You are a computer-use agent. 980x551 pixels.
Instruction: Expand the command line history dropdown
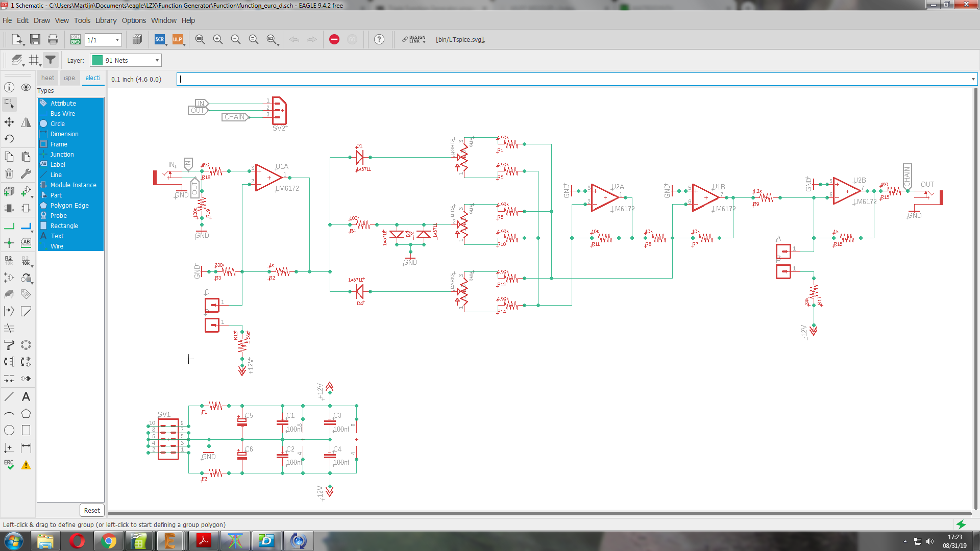(x=973, y=79)
